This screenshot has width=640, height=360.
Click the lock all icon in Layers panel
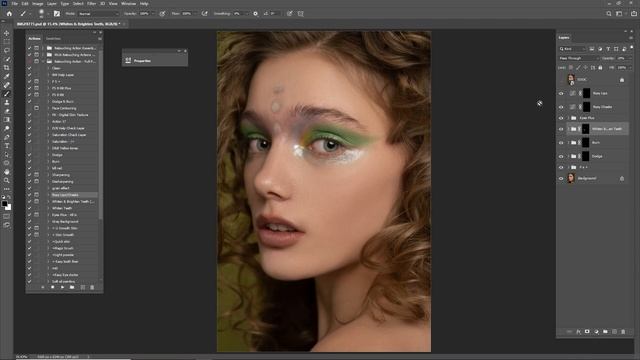(600, 68)
